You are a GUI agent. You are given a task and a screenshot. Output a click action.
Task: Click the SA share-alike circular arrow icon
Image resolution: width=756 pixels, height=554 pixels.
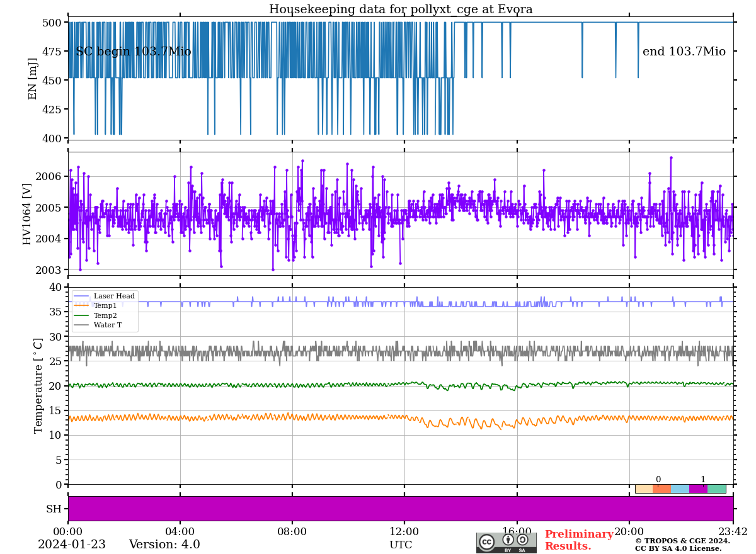click(522, 540)
